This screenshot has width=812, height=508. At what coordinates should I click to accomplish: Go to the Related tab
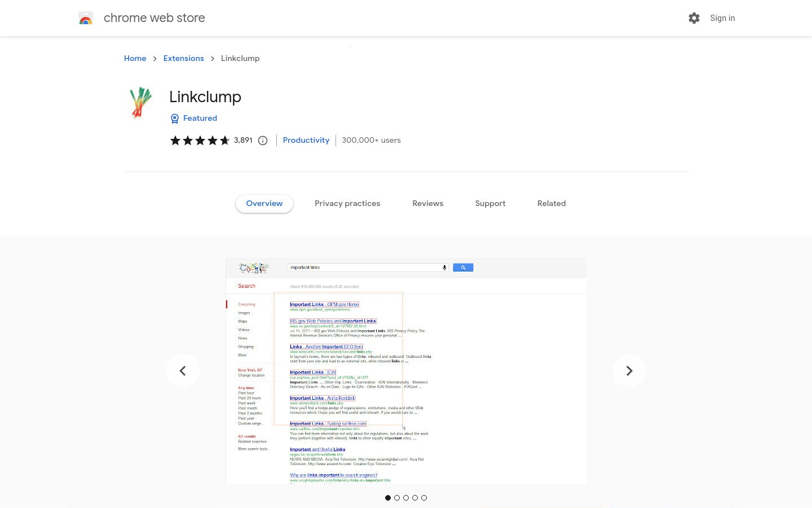tap(551, 203)
